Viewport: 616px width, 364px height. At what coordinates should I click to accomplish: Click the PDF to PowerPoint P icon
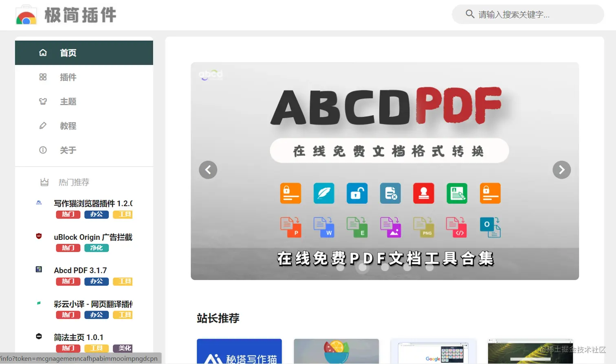click(x=290, y=227)
